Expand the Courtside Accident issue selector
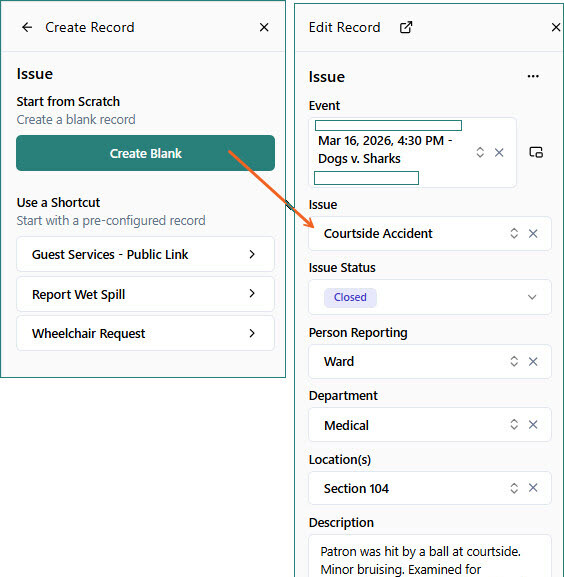 coord(514,233)
